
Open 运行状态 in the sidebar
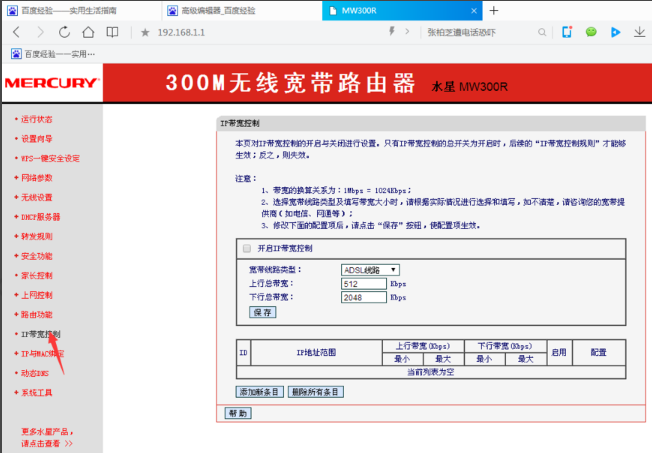click(x=37, y=118)
